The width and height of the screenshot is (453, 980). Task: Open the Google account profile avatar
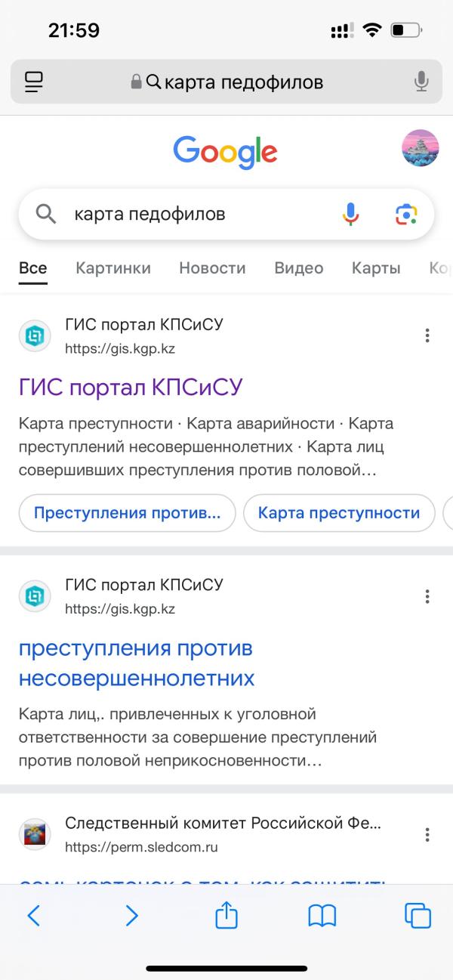pos(421,148)
